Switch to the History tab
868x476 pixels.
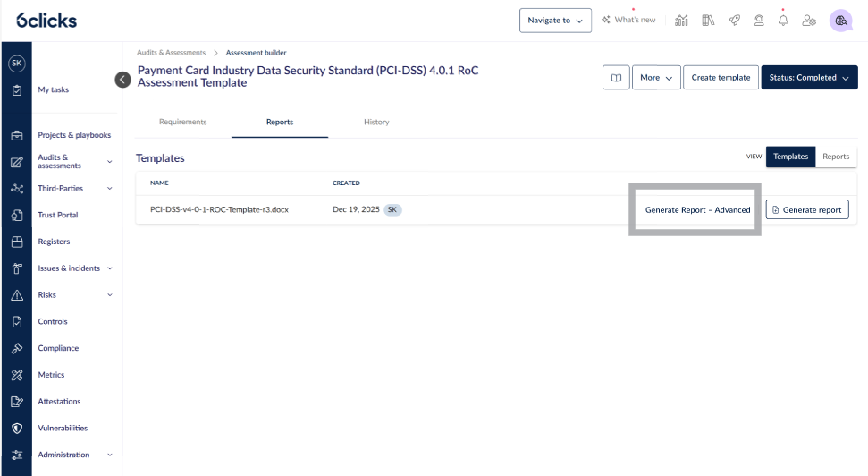pyautogui.click(x=376, y=122)
